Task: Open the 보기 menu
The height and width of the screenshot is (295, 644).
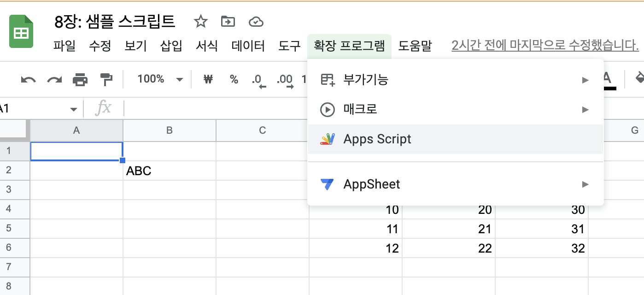Action: 135,46
